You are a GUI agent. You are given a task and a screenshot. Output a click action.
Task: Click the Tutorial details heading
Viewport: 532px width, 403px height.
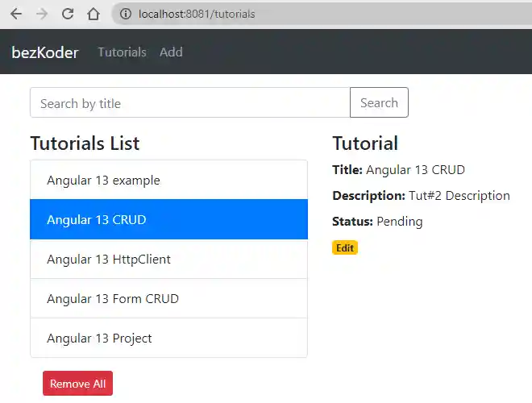point(365,143)
